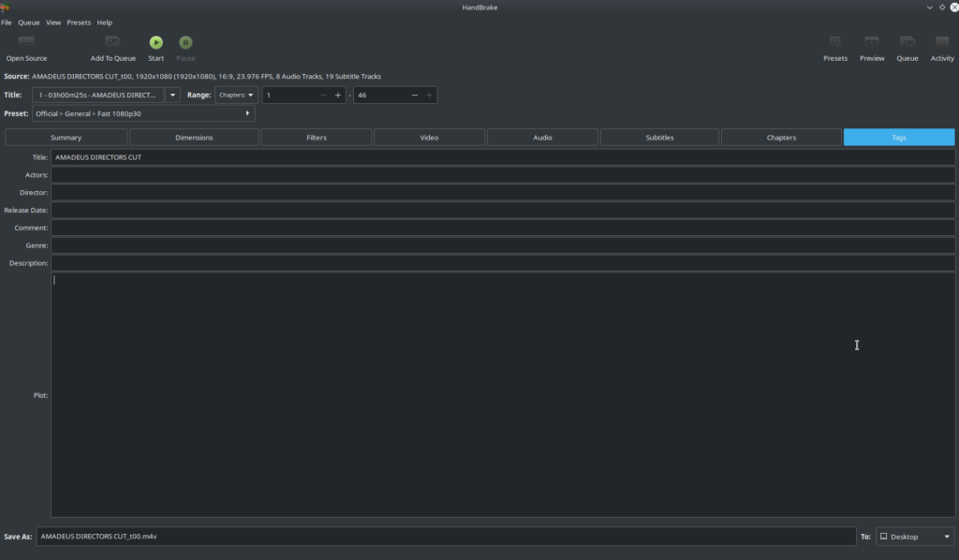Click the end chapter field showing 46
This screenshot has height=560, width=959.
click(380, 95)
